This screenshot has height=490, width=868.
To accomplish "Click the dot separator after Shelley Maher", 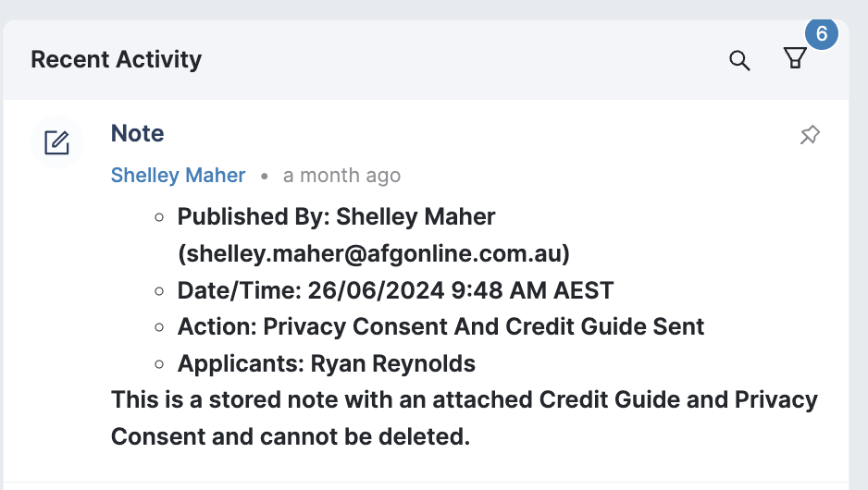I will pyautogui.click(x=265, y=176).
